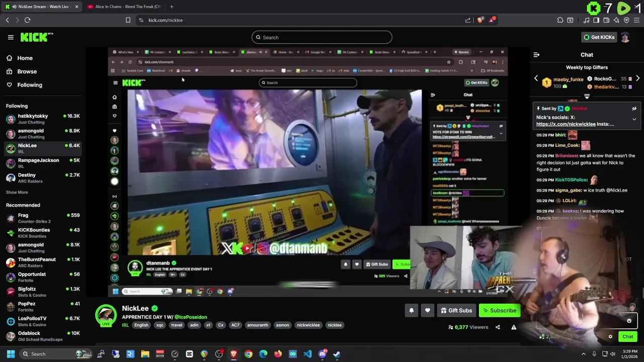
Task: Open Brave Leo AI sparkle icon
Action: [616, 20]
